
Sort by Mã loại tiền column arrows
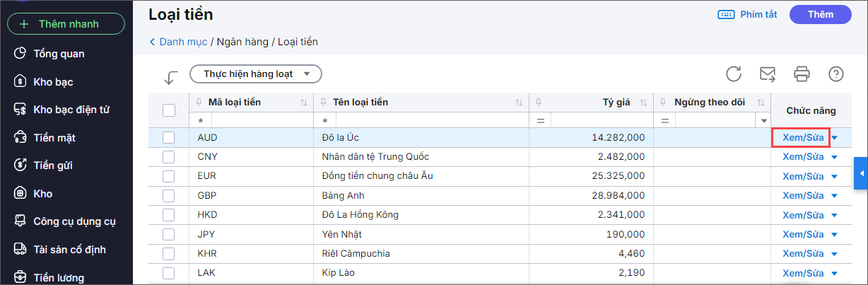(x=304, y=103)
